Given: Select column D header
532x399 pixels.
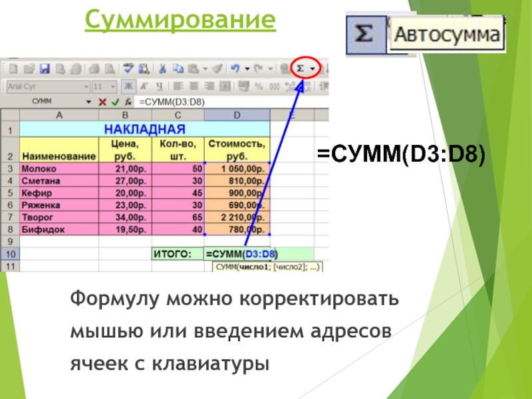Looking at the screenshot, I should coord(237,115).
